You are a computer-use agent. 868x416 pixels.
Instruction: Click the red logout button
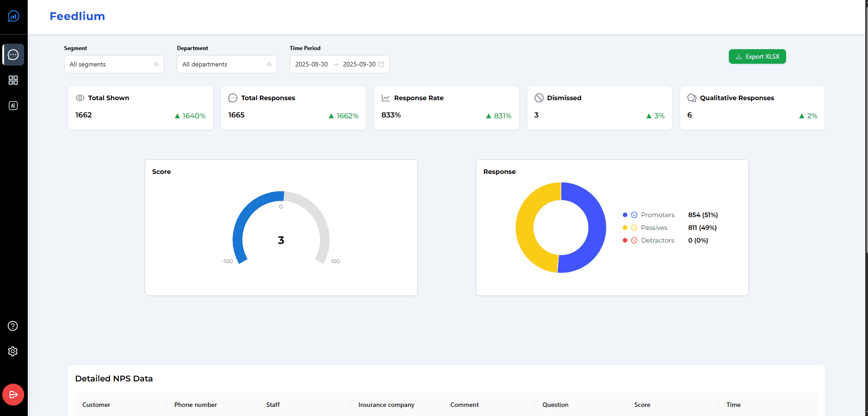(13, 395)
